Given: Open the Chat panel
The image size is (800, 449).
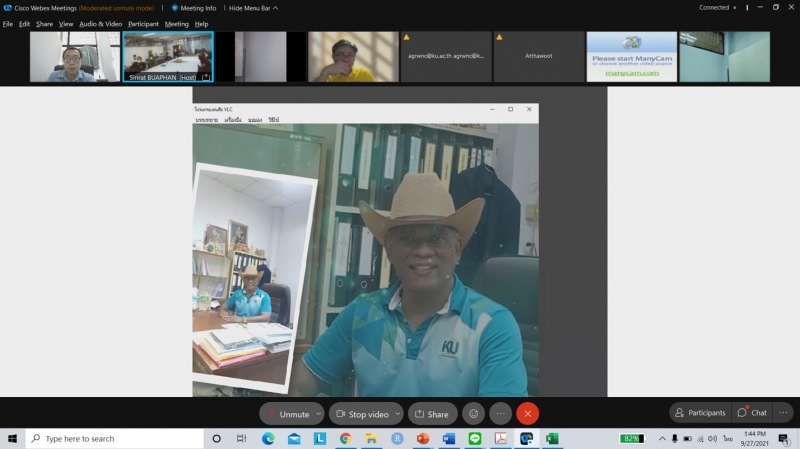Looking at the screenshot, I should (752, 412).
